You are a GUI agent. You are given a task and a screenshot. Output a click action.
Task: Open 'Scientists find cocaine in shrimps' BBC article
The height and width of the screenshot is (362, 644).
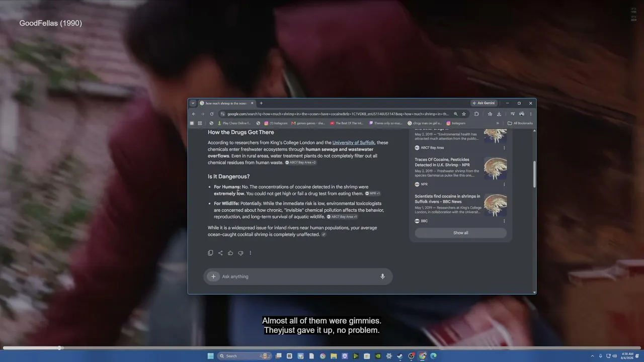pyautogui.click(x=447, y=199)
